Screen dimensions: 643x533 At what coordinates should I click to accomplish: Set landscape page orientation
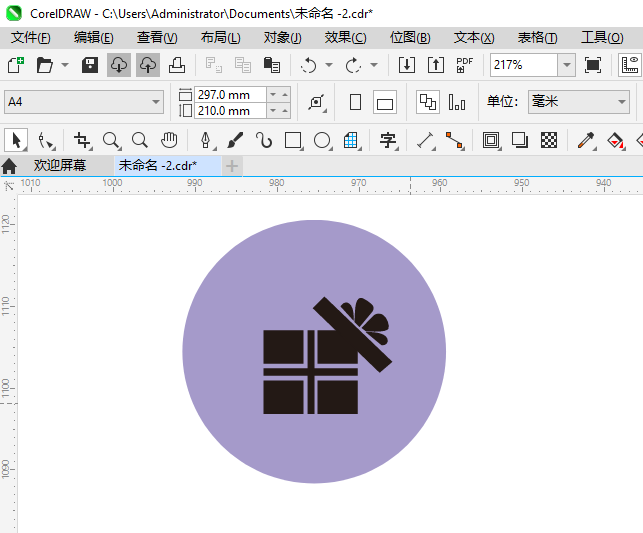coord(385,102)
